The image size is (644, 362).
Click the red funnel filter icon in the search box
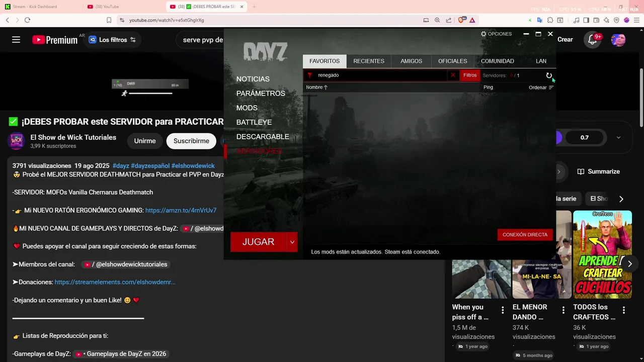pos(310,75)
